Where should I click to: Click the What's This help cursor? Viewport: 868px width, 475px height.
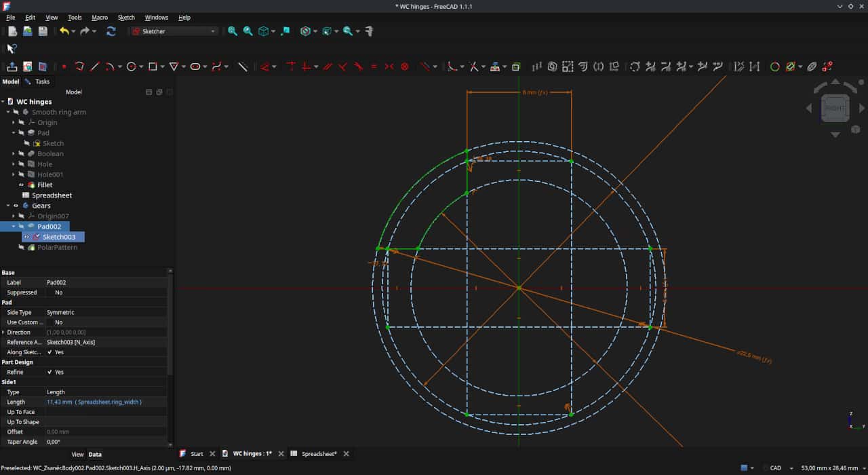click(x=12, y=49)
